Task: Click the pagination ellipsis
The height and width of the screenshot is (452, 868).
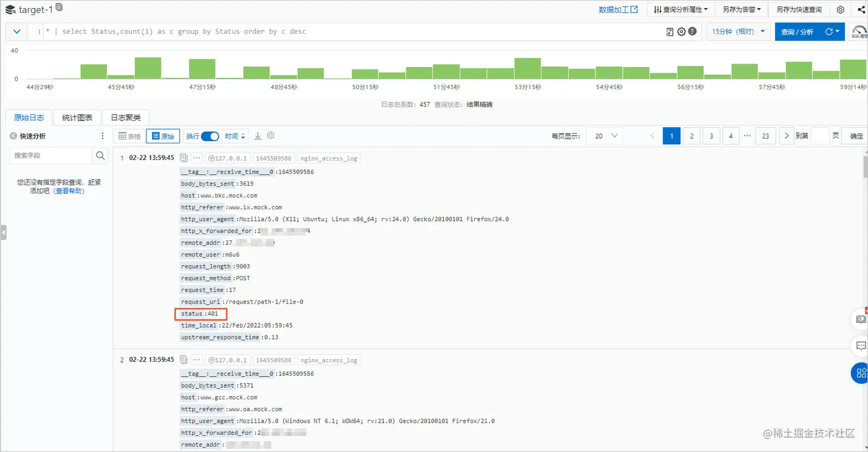Action: pyautogui.click(x=747, y=136)
